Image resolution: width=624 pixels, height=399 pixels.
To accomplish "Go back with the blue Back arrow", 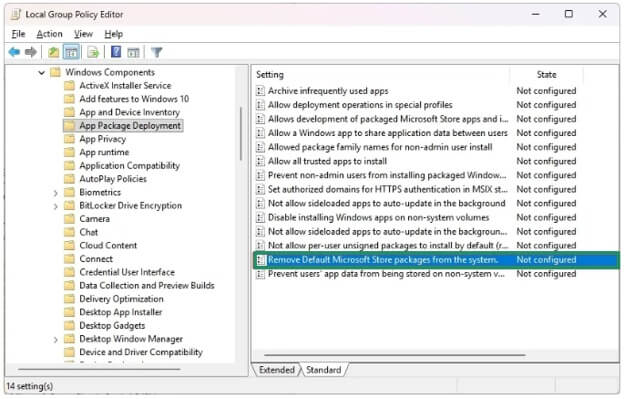I will 14,52.
